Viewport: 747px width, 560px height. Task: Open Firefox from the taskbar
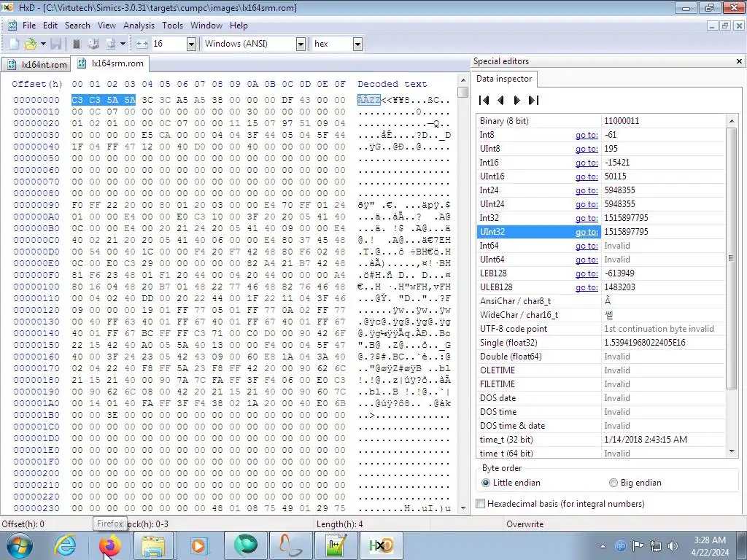(x=109, y=545)
